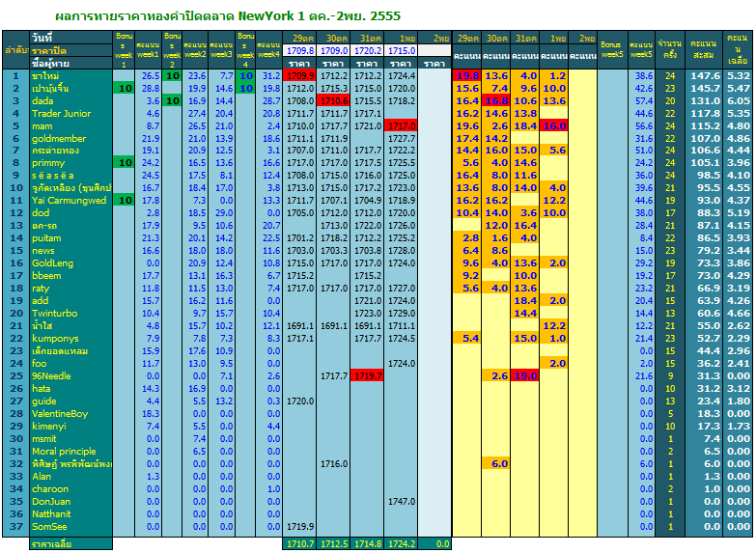756x553 pixels.
Task: Click the red-highlighted score 19.0
Action: (525, 376)
